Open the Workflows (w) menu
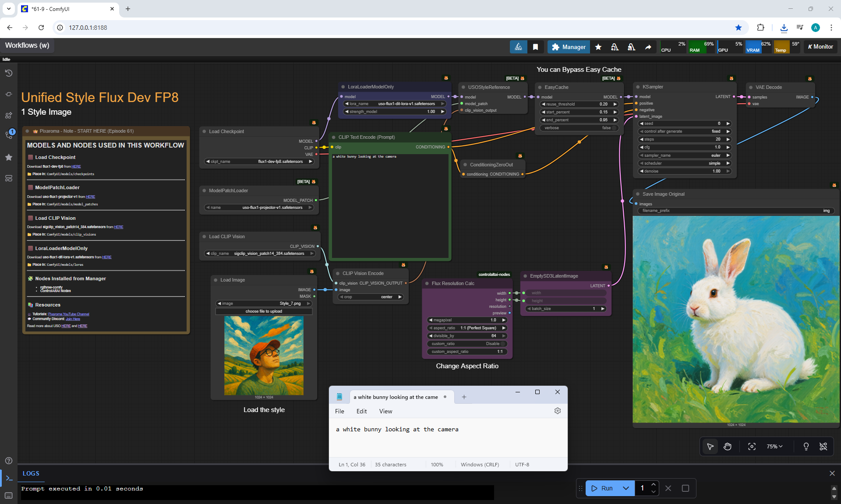 27,46
